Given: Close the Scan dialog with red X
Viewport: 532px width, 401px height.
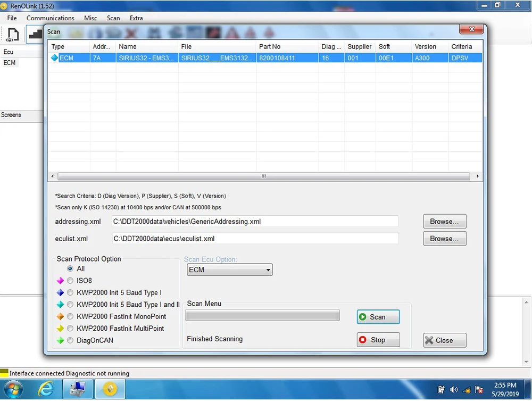Looking at the screenshot, I should [x=471, y=29].
